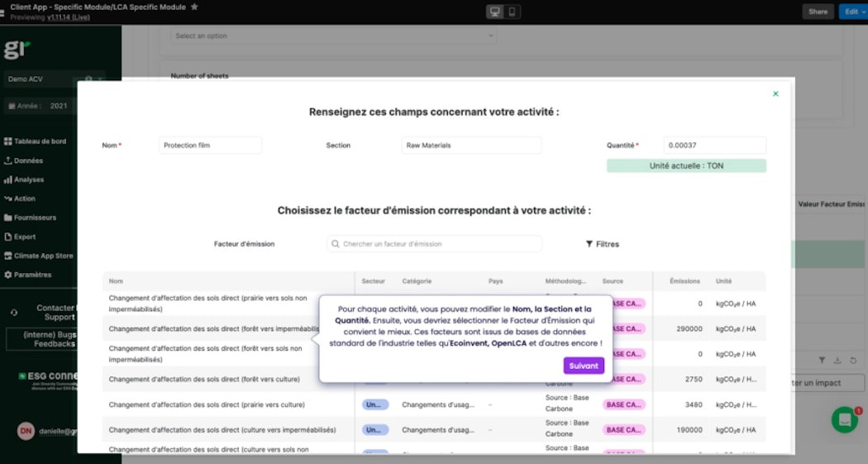Click the Contacter Support headset icon
The width and height of the screenshot is (868, 464).
14,313
